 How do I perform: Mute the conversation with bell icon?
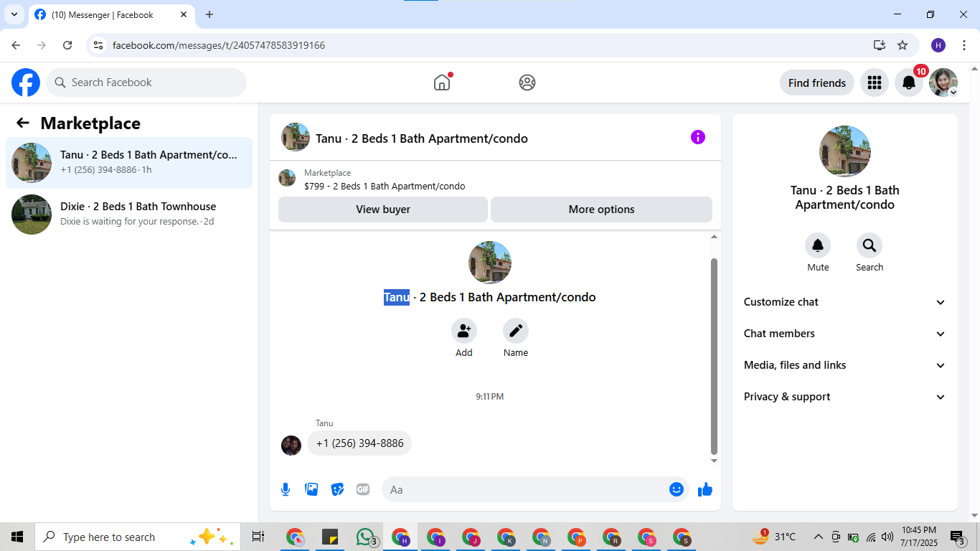tap(818, 246)
